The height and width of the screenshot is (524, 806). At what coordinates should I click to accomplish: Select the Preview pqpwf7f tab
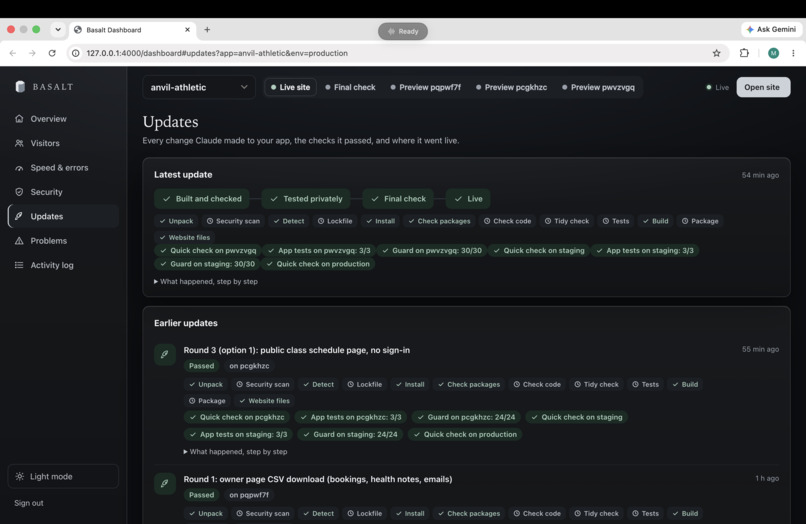click(426, 87)
